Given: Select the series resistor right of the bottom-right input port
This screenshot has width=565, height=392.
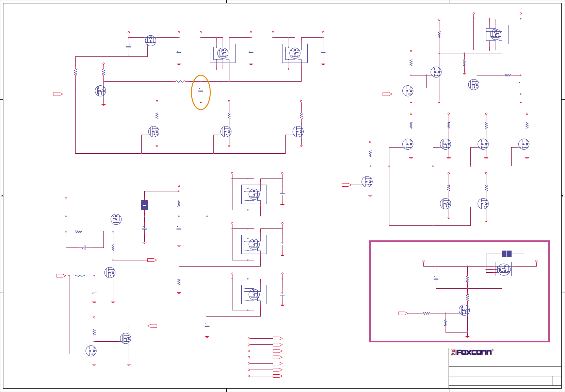Looking at the screenshot, I should coord(426,313).
